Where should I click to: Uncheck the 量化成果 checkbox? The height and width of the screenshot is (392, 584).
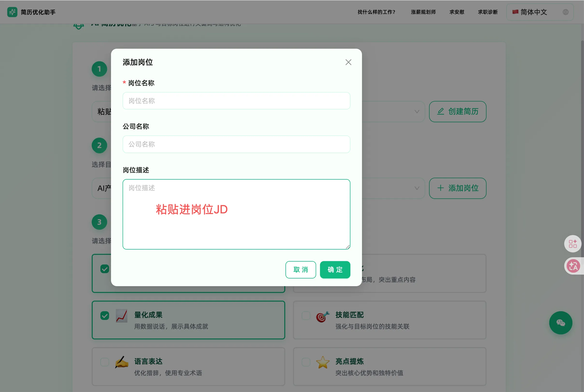104,316
